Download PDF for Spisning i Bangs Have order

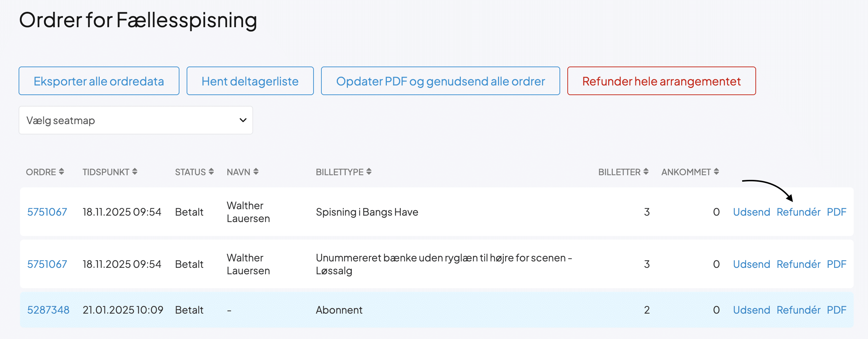(x=837, y=212)
